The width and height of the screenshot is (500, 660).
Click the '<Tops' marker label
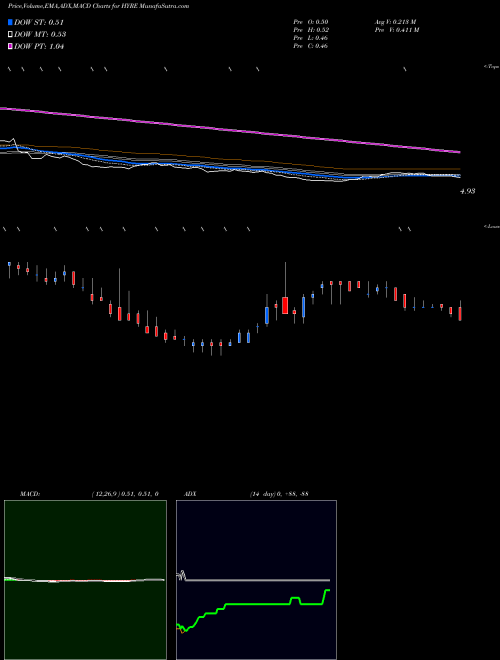tap(491, 67)
